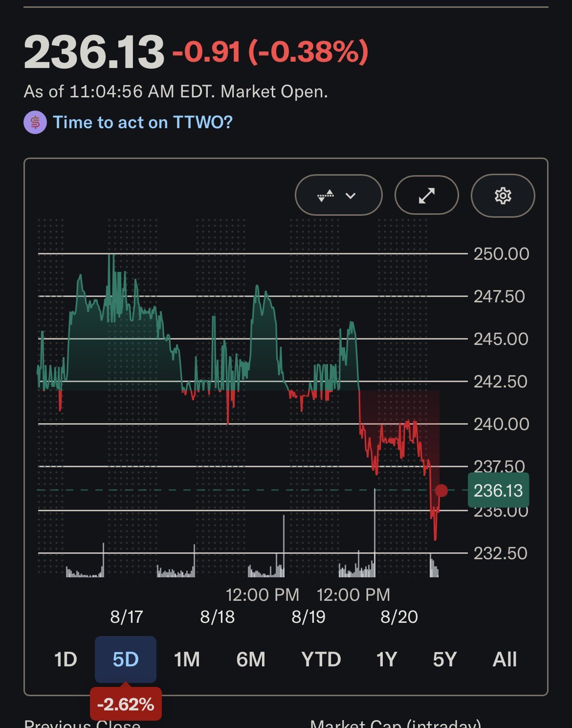Open chart type dropdown
The height and width of the screenshot is (728, 572).
coord(338,195)
